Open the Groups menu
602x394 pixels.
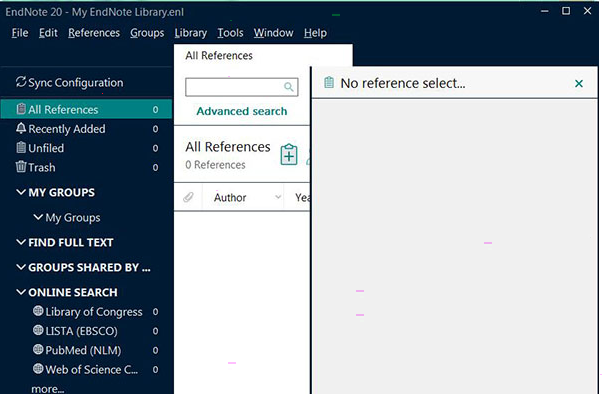point(147,33)
